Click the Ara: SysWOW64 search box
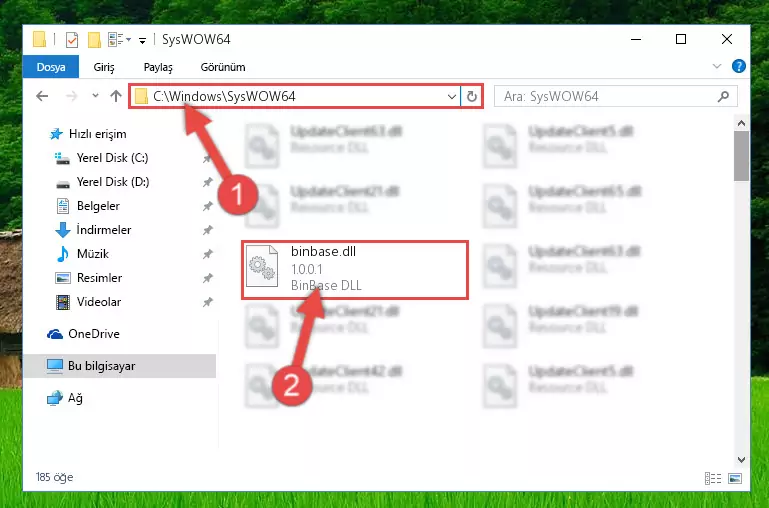The height and width of the screenshot is (508, 769). click(x=615, y=97)
